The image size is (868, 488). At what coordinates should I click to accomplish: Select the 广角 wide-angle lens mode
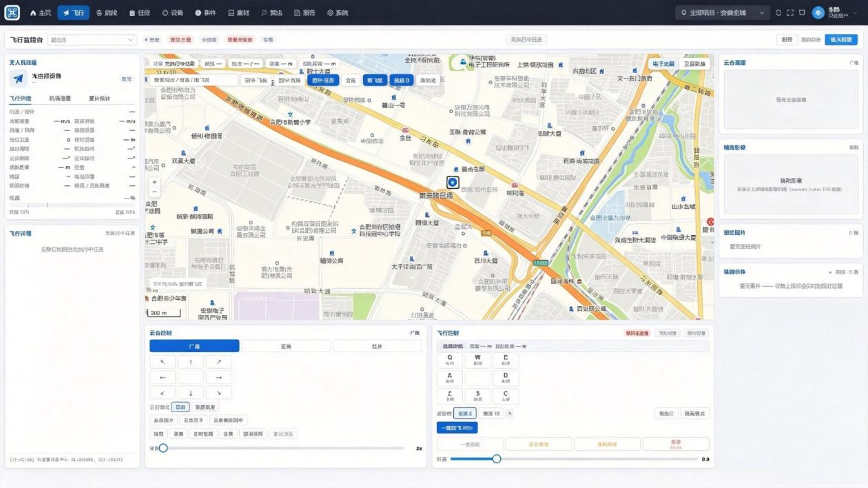(x=194, y=346)
